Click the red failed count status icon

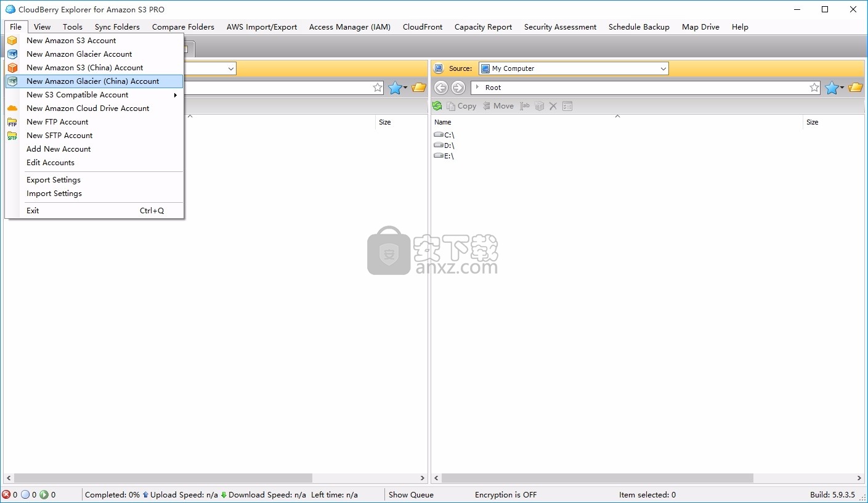coord(6,494)
